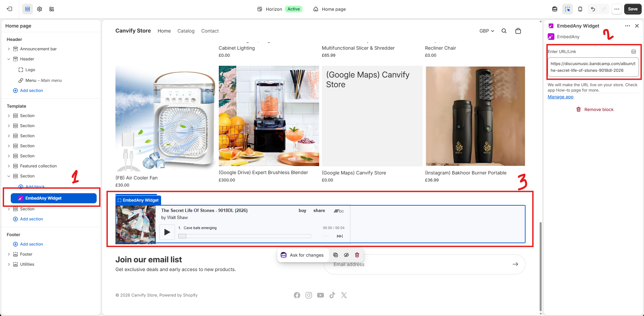
Task: Submit email with the arrow button
Action: [515, 264]
